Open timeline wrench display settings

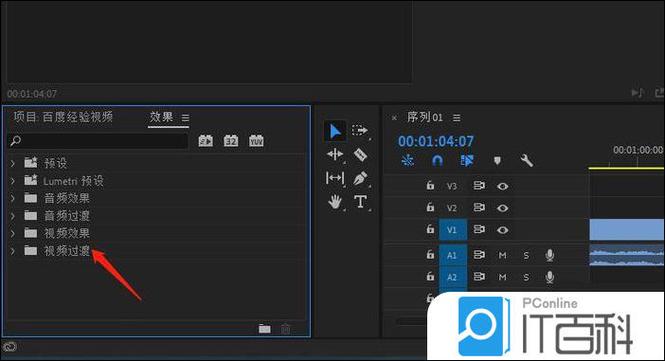click(x=527, y=161)
